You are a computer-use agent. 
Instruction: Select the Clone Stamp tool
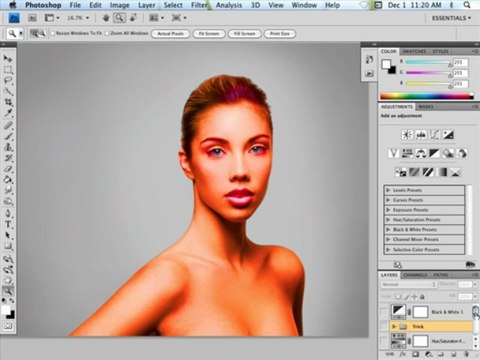[x=8, y=147]
